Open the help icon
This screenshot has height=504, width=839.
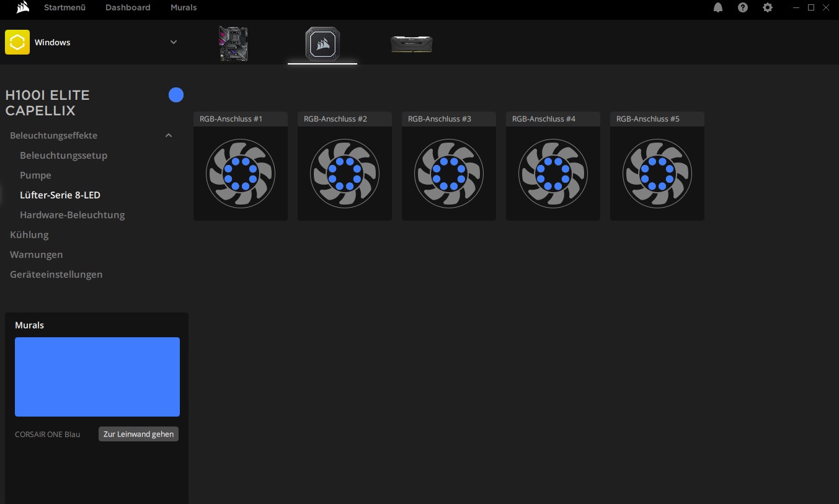pos(742,7)
